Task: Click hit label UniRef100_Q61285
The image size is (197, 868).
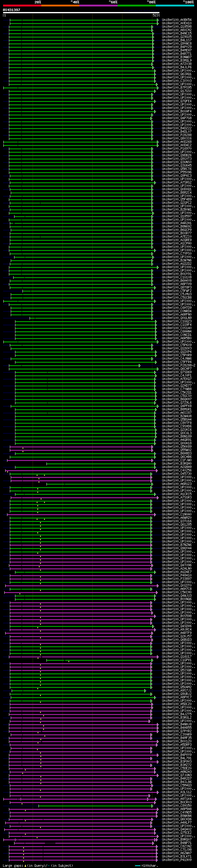Action: (176, 525)
